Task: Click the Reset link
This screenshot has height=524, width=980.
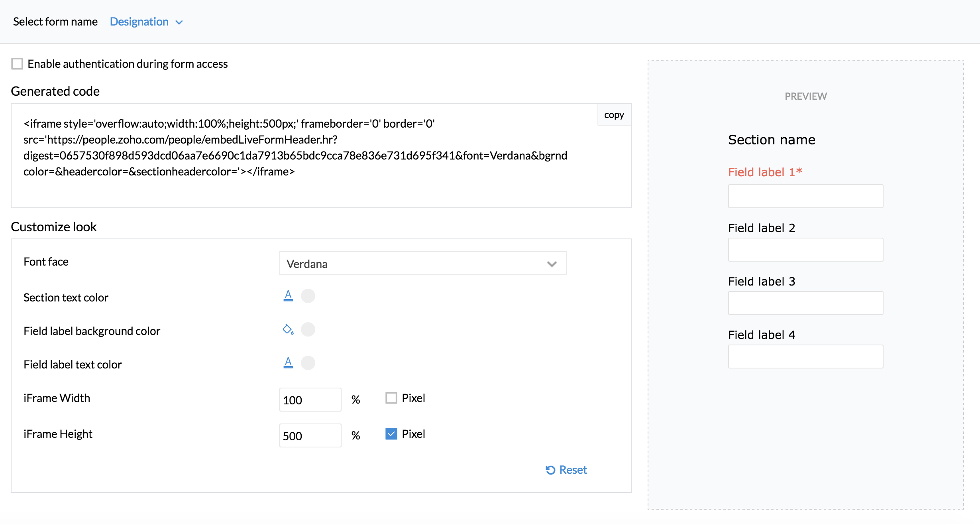Action: (573, 470)
